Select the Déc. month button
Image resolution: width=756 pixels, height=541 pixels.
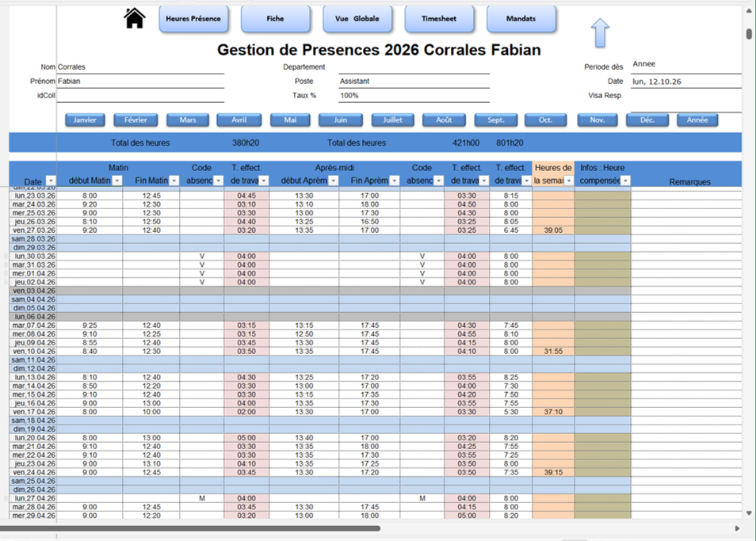(647, 120)
